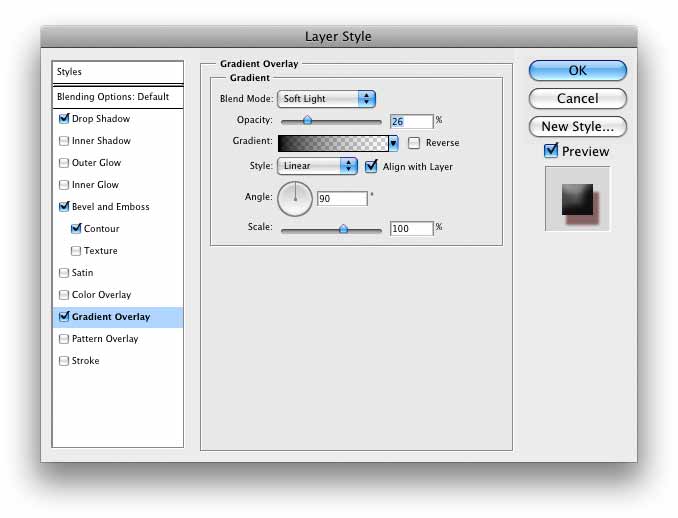
Task: Select the Pattern Overlay label
Action: (105, 339)
